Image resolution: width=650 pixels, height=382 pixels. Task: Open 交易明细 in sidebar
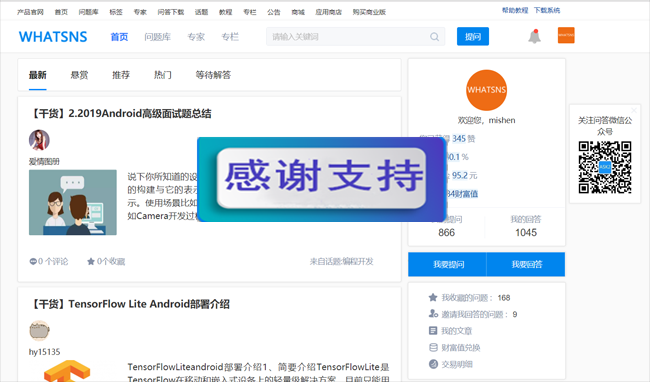(x=457, y=364)
